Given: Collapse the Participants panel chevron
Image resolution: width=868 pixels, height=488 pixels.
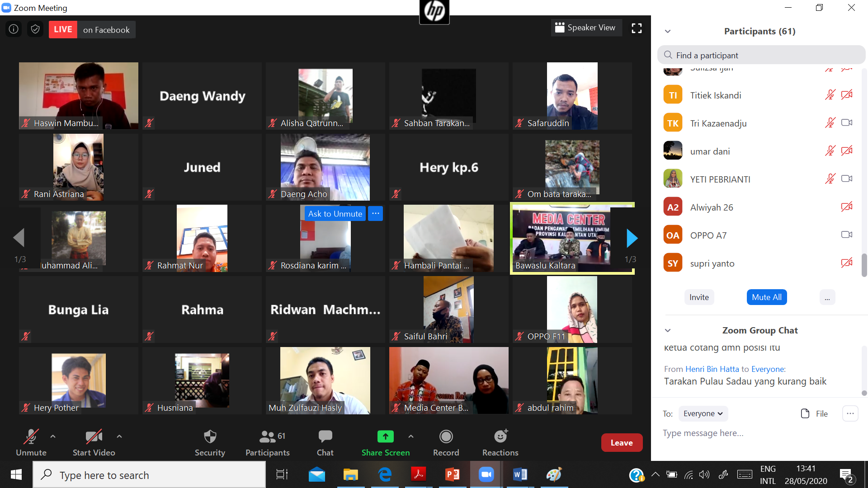Looking at the screenshot, I should pyautogui.click(x=668, y=32).
